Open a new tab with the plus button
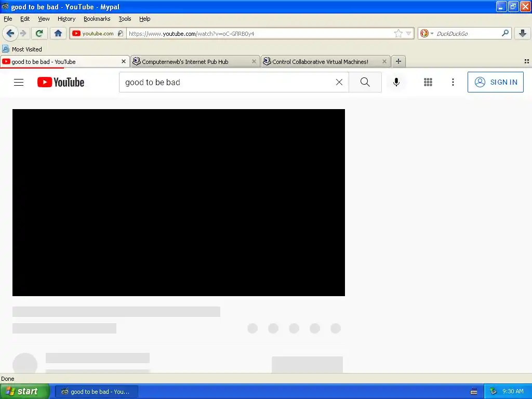 [398, 61]
